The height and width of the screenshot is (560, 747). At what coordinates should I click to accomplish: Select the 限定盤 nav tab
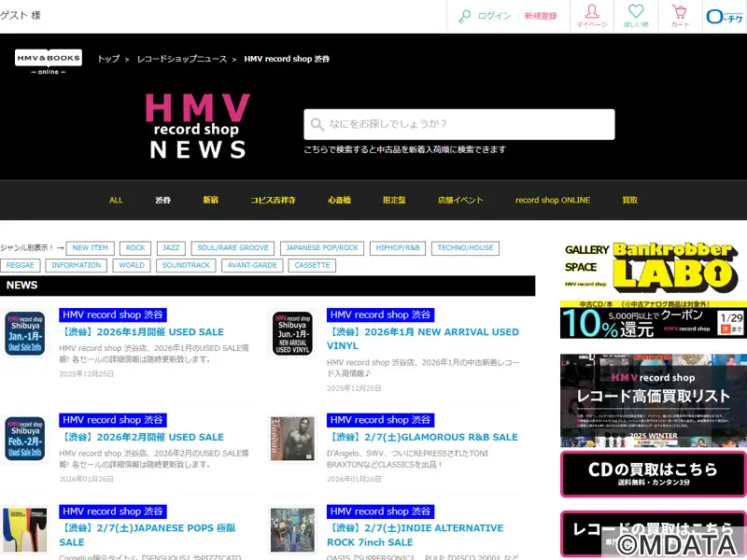(x=394, y=200)
